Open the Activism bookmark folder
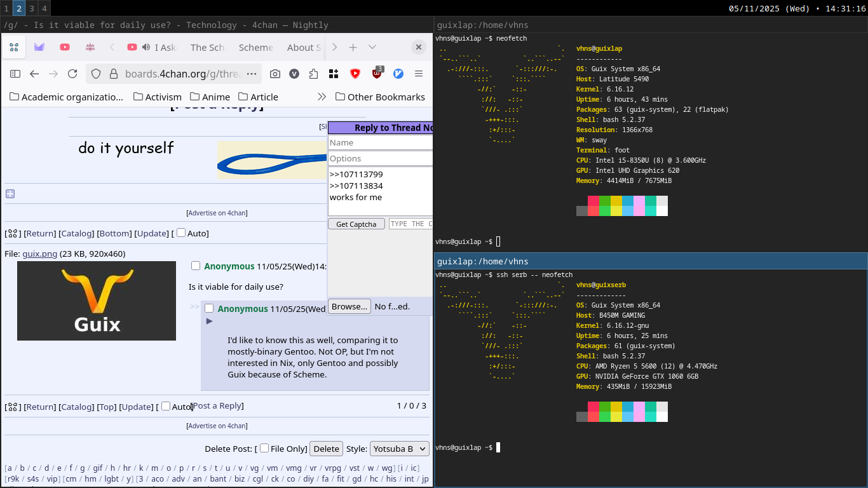Viewport: 868px width, 488px height. click(158, 97)
